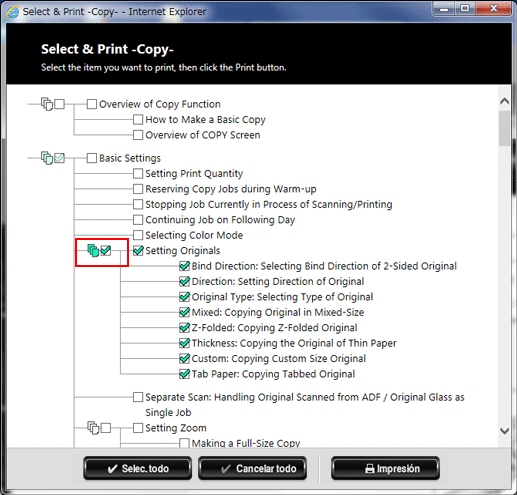The width and height of the screenshot is (517, 495).
Task: Click the Impresión print button
Action: (x=385, y=468)
